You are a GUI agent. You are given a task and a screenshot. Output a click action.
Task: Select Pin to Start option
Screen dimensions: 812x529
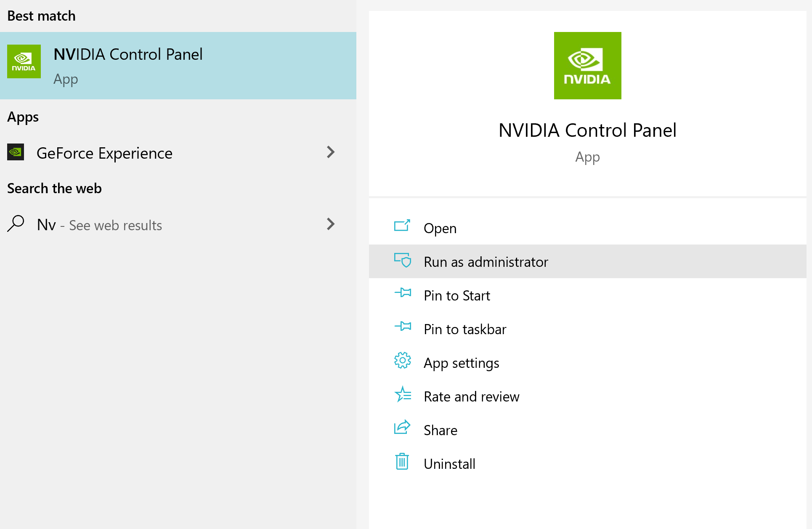coord(587,295)
